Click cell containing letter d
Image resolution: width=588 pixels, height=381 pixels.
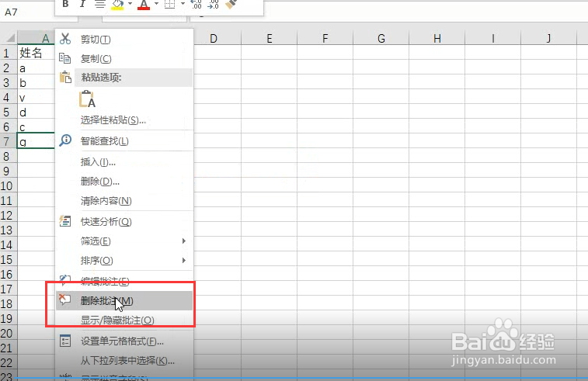37,112
